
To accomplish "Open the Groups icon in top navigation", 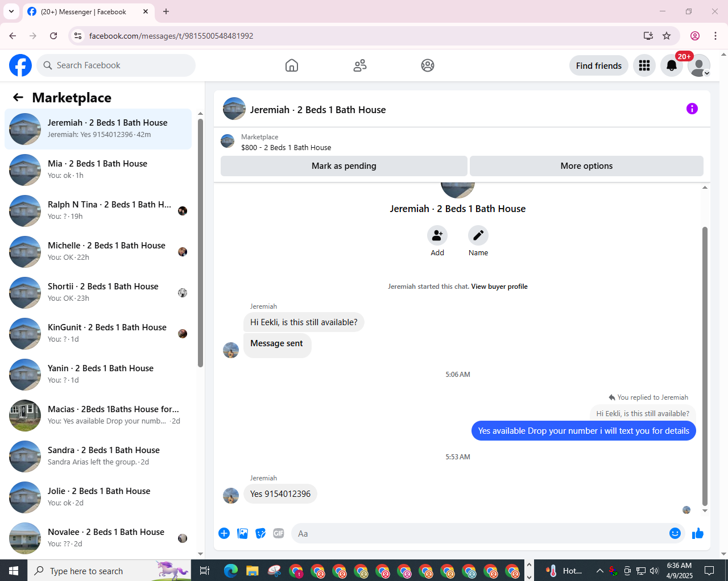I will click(428, 65).
